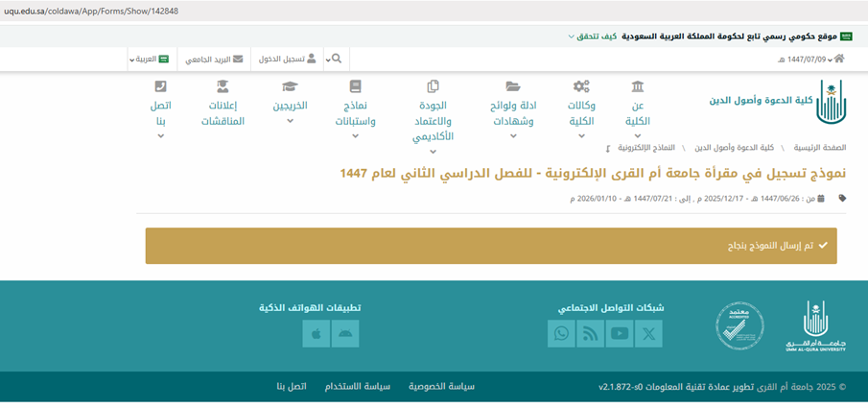This screenshot has height=408, width=868.
Task: Expand the عن الكلية menu chevron
Action: 637,135
